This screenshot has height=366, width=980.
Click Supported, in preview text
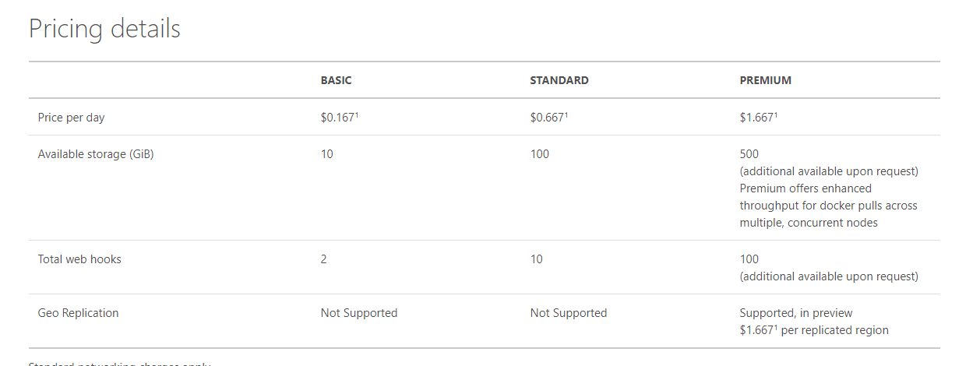coord(795,313)
